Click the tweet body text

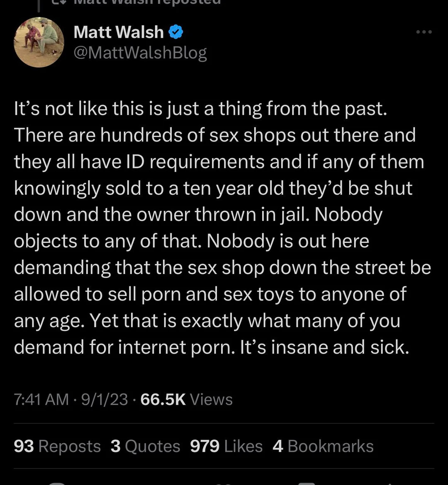point(222,228)
